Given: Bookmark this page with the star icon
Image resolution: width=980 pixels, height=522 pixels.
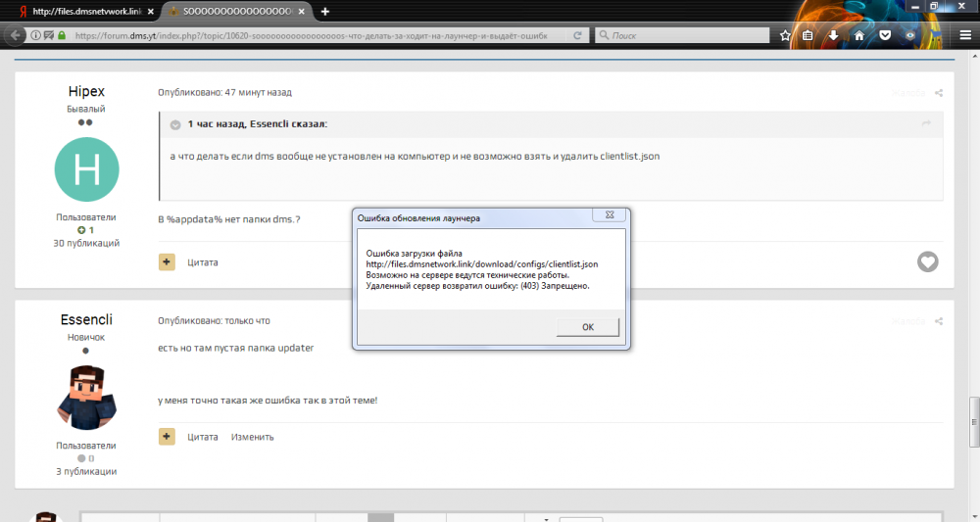Looking at the screenshot, I should pyautogui.click(x=785, y=34).
